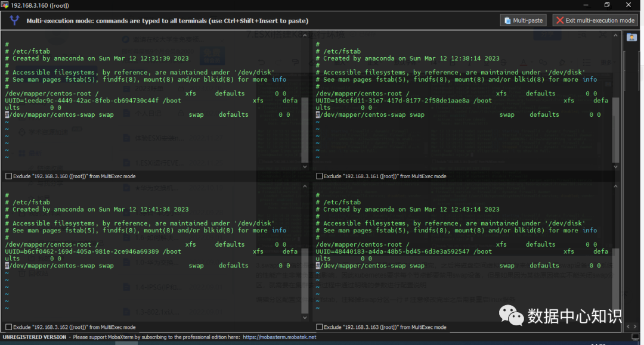Click '# /etc/fstab' header in 192.168.3.160 terminal

pos(27,51)
